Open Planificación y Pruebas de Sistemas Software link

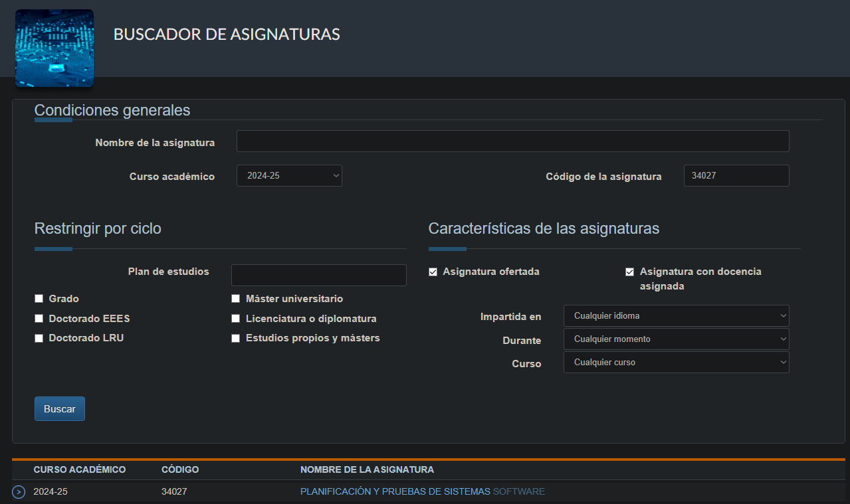pyautogui.click(x=422, y=492)
